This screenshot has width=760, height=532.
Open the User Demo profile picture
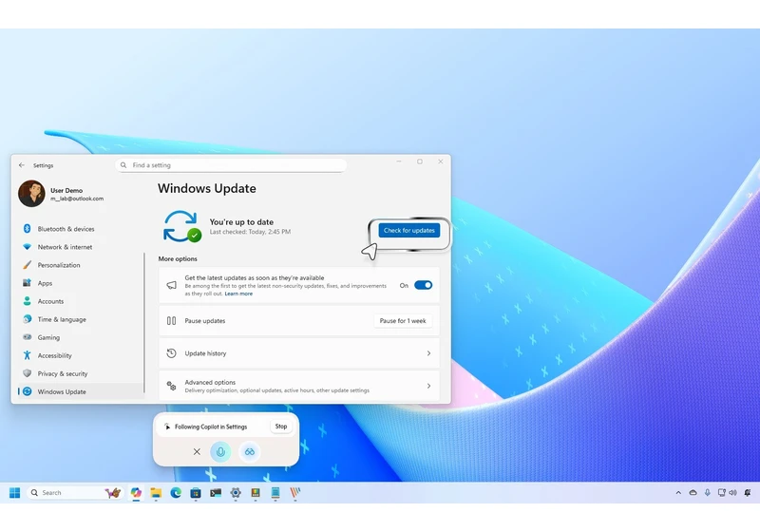31,193
